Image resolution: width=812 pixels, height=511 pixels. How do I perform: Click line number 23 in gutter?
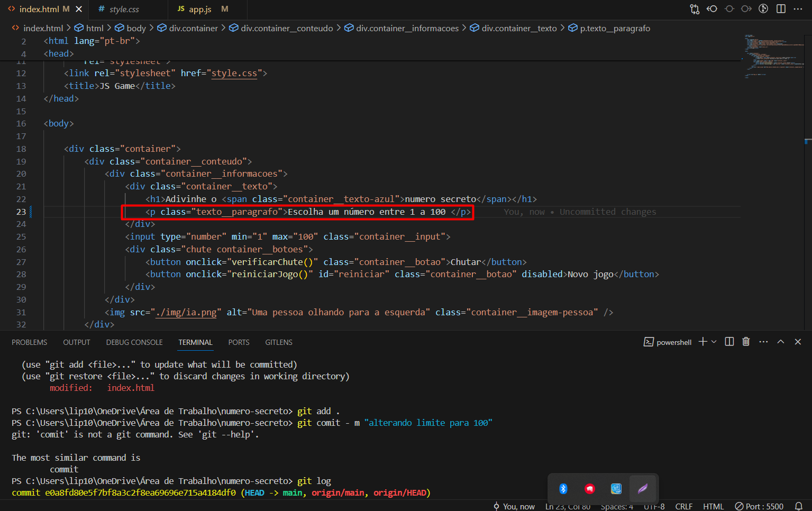pyautogui.click(x=21, y=212)
